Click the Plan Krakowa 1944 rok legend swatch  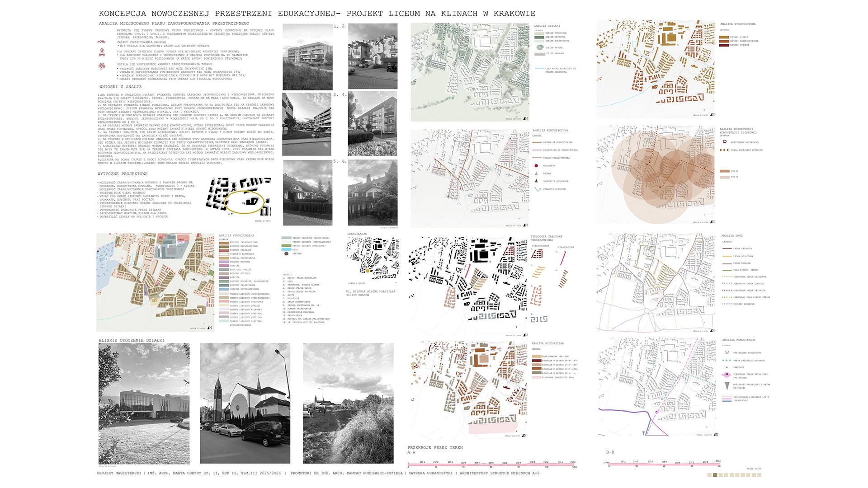[536, 357]
